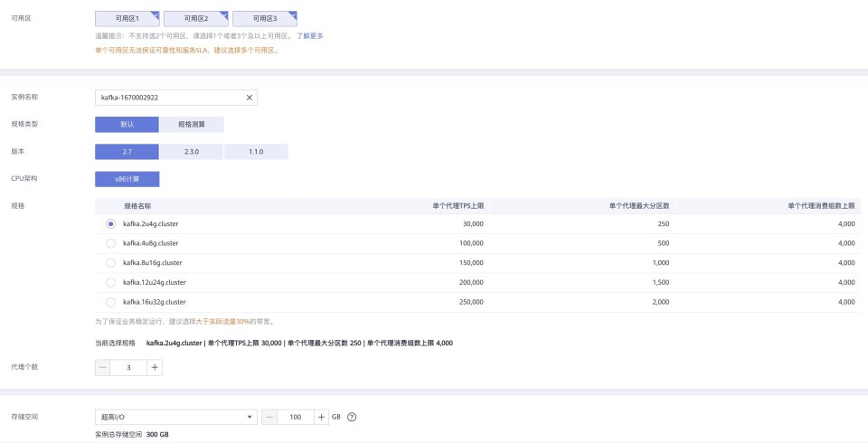Open the 了解更多 link

point(309,36)
